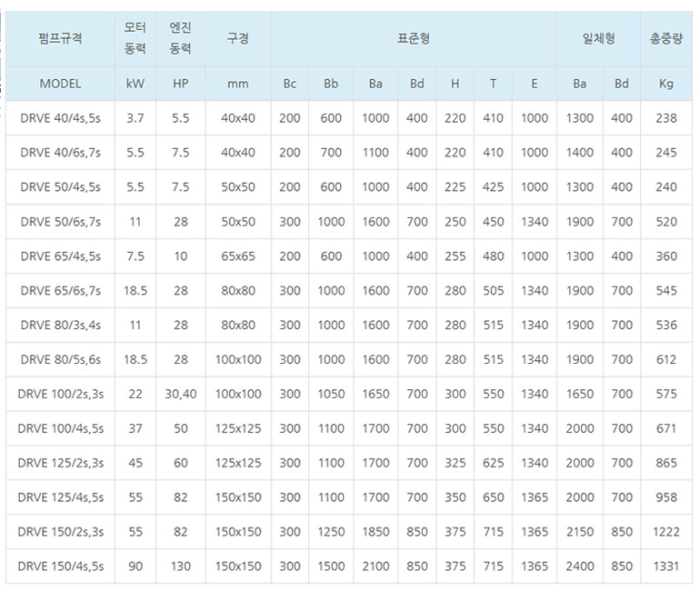Click the 30,40 HP value
Screen dimensions: 700x612
[180, 394]
